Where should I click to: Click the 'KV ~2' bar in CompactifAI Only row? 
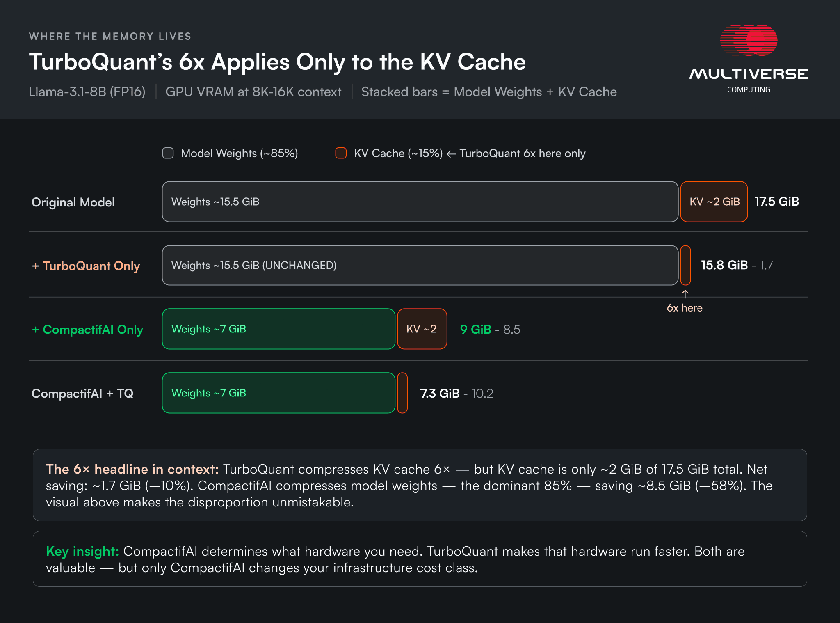coord(422,329)
